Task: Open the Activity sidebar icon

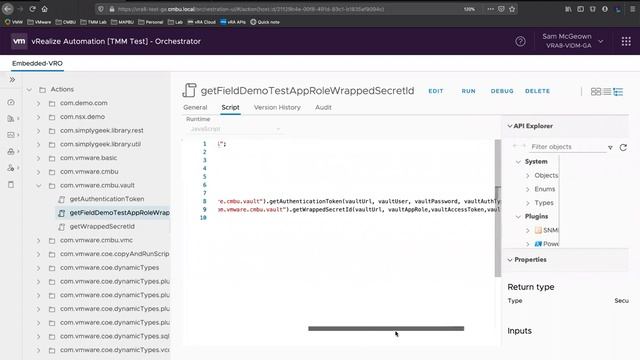Action: (x=11, y=135)
